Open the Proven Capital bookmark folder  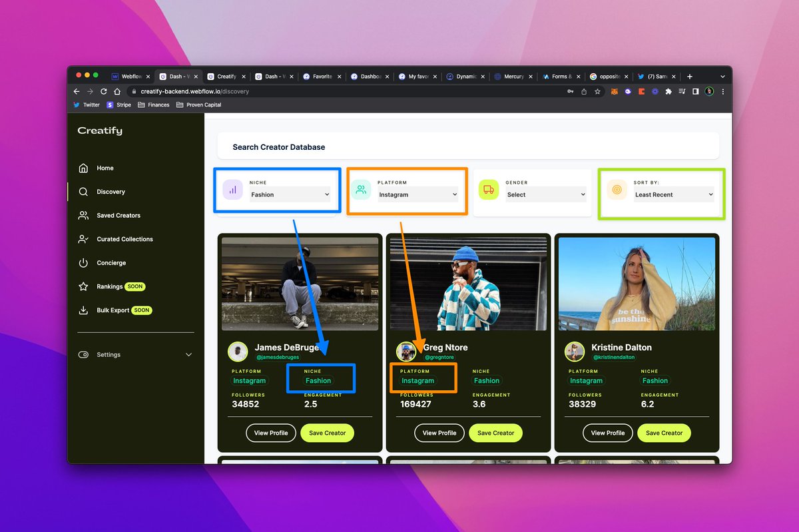tap(198, 105)
